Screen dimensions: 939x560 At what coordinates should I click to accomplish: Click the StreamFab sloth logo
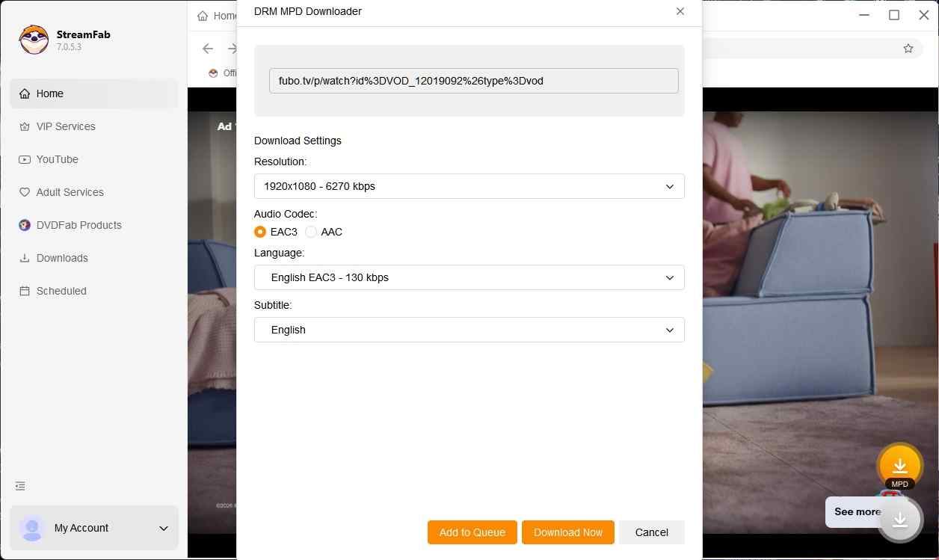click(x=34, y=40)
